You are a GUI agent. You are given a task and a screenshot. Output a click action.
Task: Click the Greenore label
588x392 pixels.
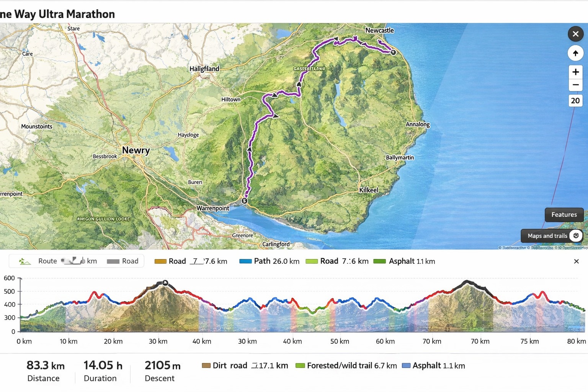click(x=242, y=235)
